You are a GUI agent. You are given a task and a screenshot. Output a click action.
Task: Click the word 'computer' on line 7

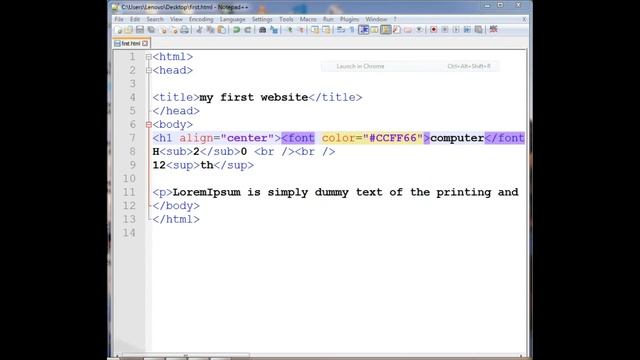click(x=457, y=138)
